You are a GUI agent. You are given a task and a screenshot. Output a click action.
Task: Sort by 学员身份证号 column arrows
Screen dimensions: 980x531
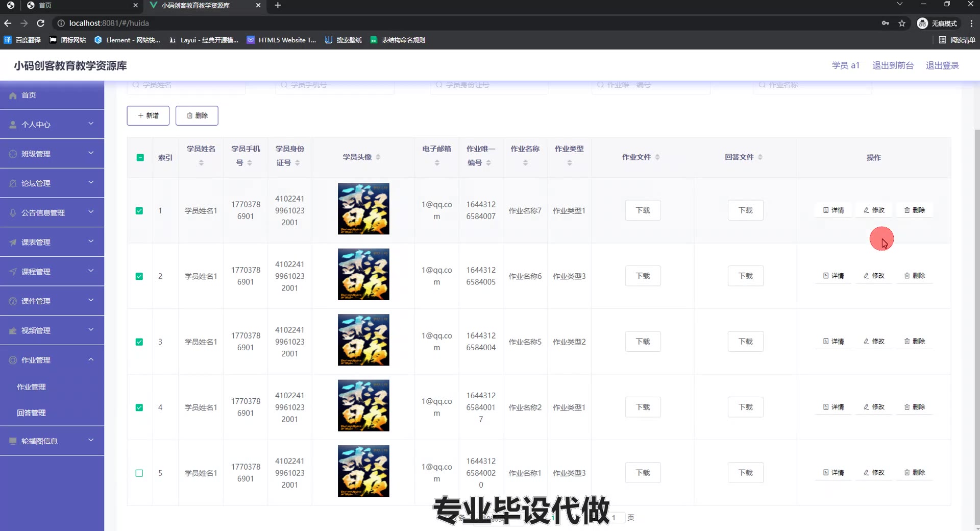pos(298,163)
